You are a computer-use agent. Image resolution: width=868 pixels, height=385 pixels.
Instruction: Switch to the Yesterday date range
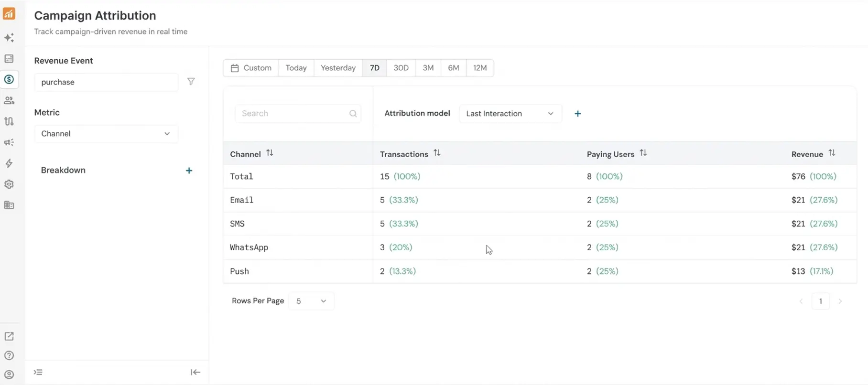click(x=338, y=68)
